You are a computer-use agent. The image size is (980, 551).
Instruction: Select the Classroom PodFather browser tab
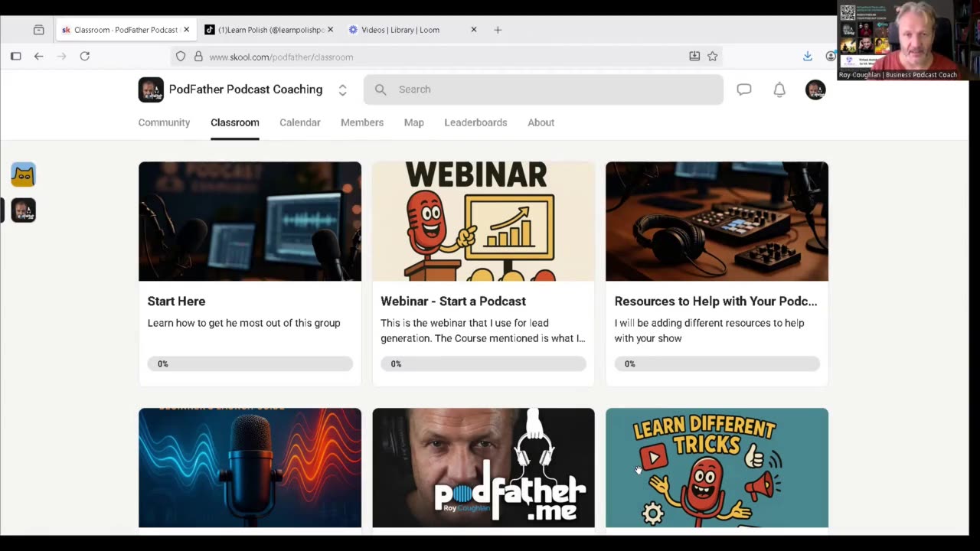coord(126,30)
